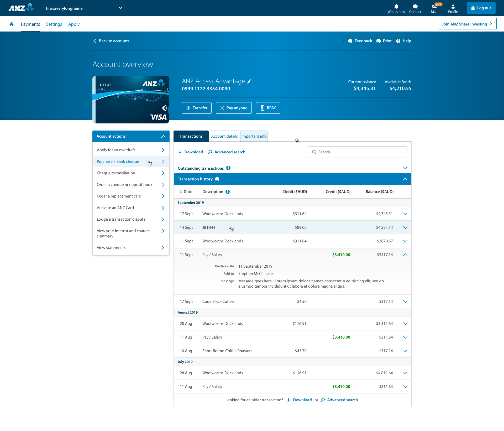Open the Important info tab
Viewport: 504px width, 431px height.
click(x=254, y=136)
